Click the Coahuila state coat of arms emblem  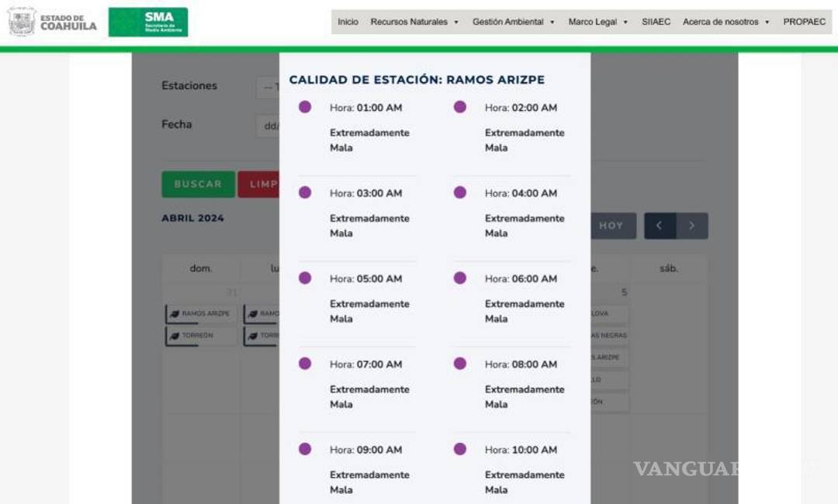[x=22, y=21]
